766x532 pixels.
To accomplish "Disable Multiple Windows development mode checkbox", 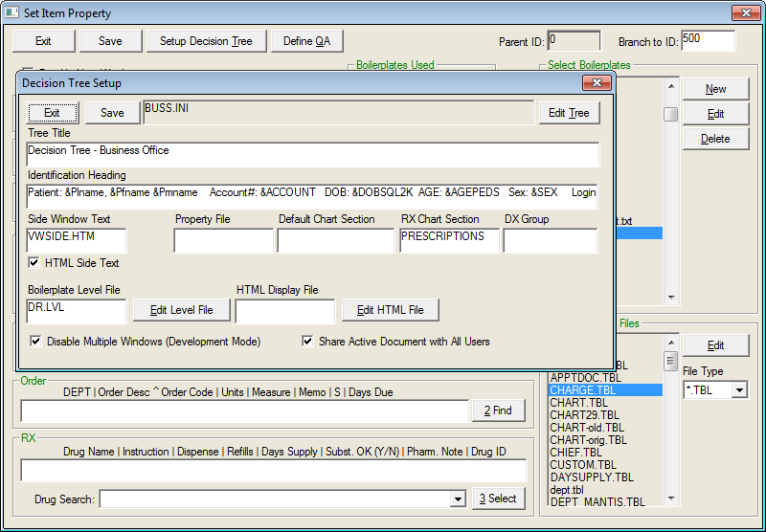I will [x=36, y=341].
